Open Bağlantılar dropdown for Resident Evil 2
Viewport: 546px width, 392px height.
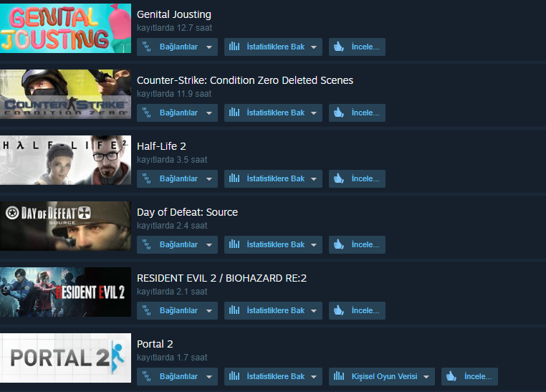coord(177,310)
